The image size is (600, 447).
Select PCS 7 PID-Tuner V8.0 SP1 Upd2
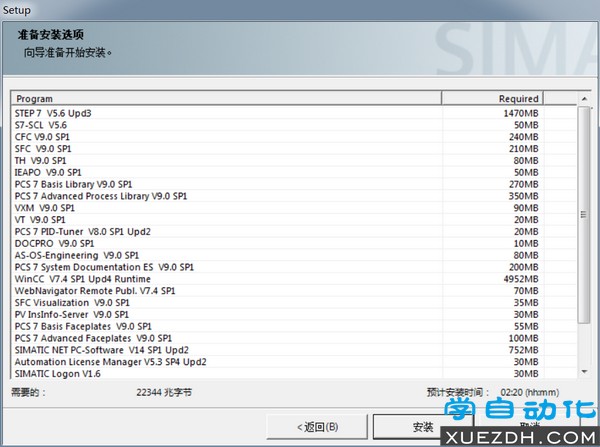click(x=293, y=232)
